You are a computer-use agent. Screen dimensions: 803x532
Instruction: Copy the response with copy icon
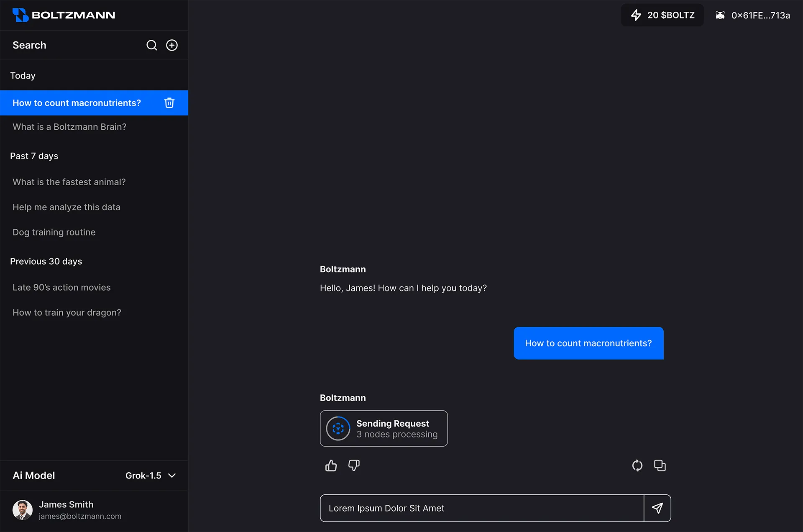(x=660, y=465)
